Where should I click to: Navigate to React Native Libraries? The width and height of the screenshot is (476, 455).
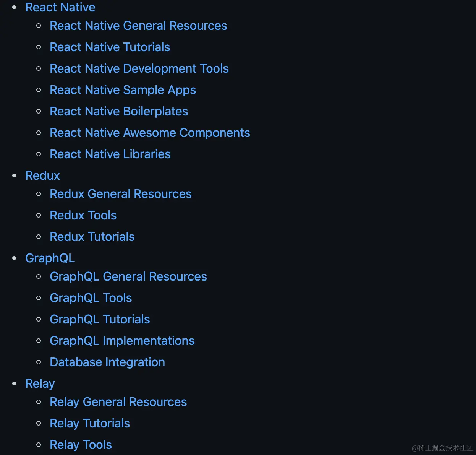[x=110, y=154]
